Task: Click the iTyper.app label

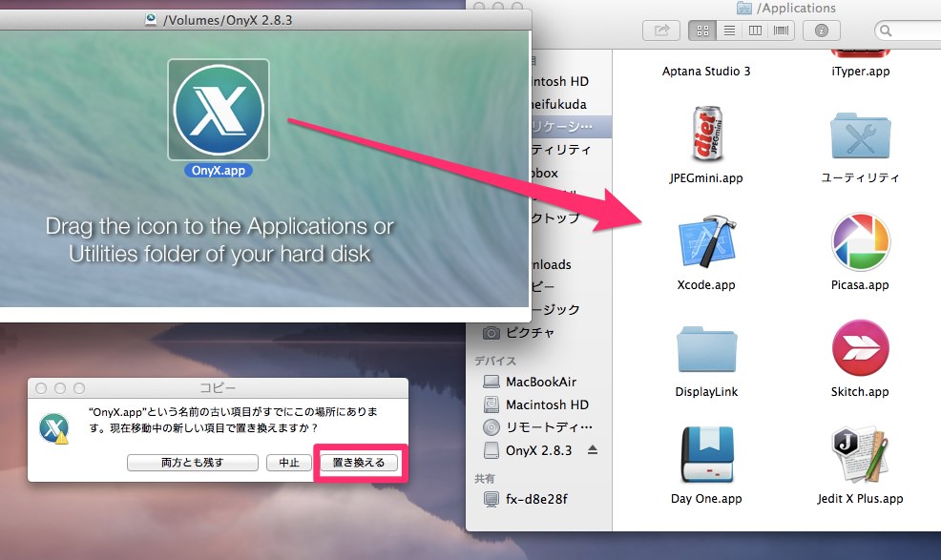Action: tap(861, 71)
